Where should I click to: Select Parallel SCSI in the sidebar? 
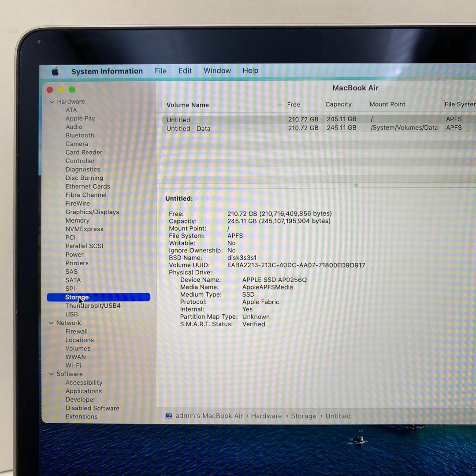84,246
